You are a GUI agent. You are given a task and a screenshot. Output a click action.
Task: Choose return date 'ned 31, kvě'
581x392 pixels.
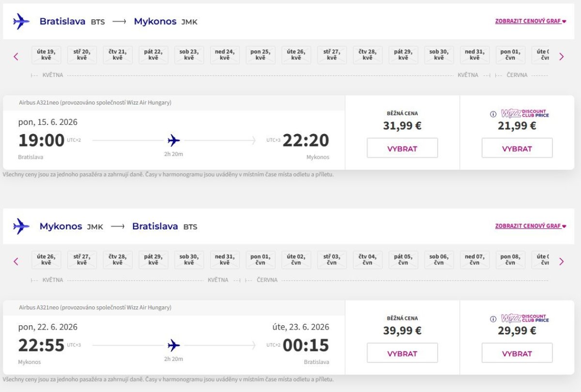[225, 259]
